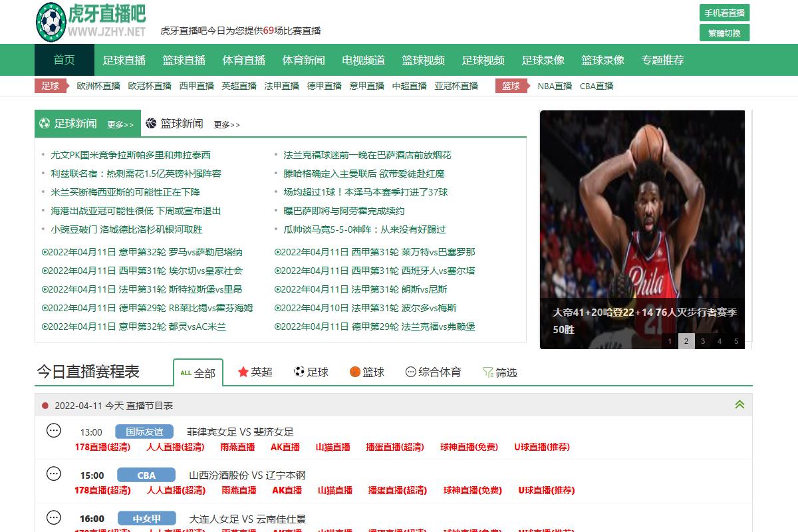Open NBA直播 link
The image size is (798, 532).
[x=555, y=86]
